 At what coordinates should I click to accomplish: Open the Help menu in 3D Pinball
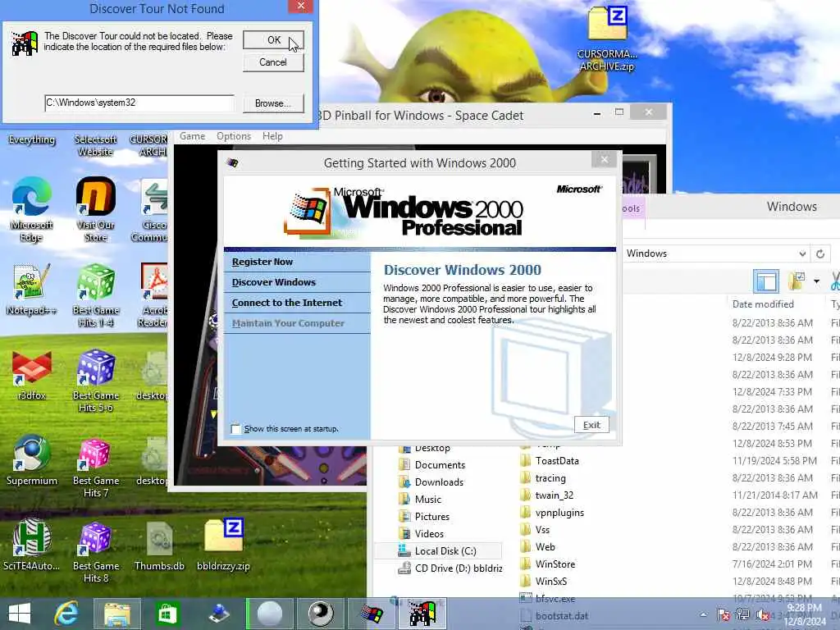tap(272, 136)
